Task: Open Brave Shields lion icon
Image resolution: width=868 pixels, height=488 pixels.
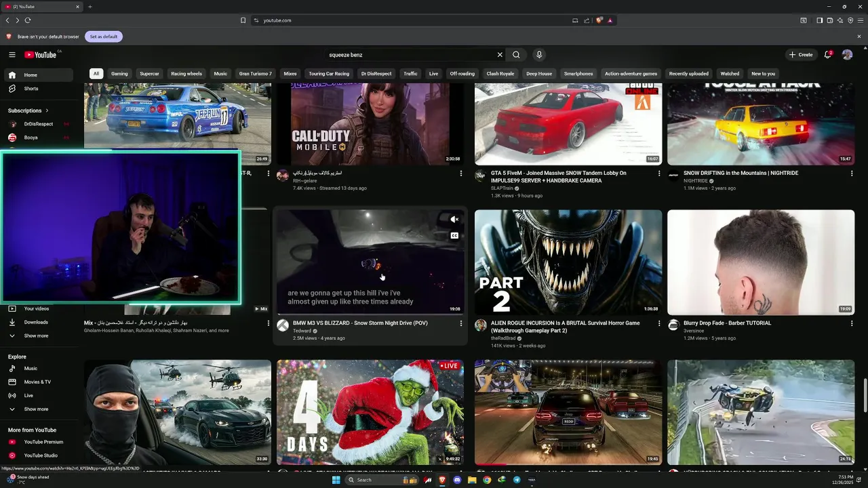Action: pos(599,20)
